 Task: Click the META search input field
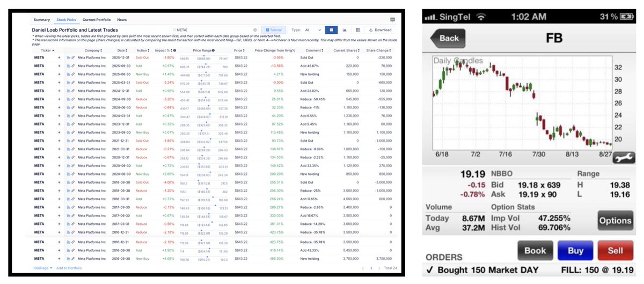pos(215,30)
